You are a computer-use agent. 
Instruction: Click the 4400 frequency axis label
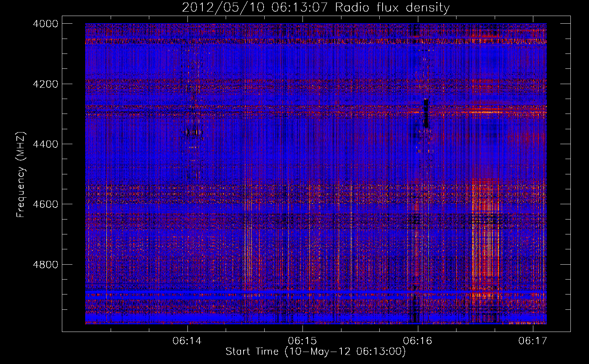46,144
